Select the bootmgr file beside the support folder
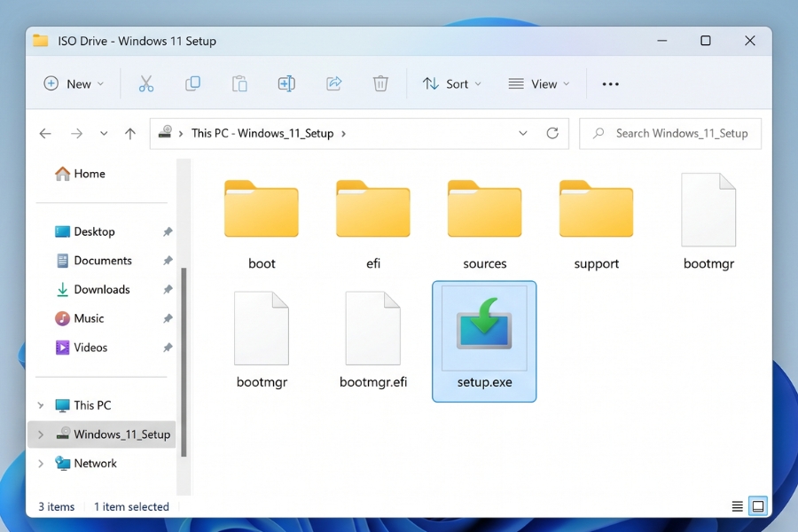The width and height of the screenshot is (798, 532). pos(708,222)
